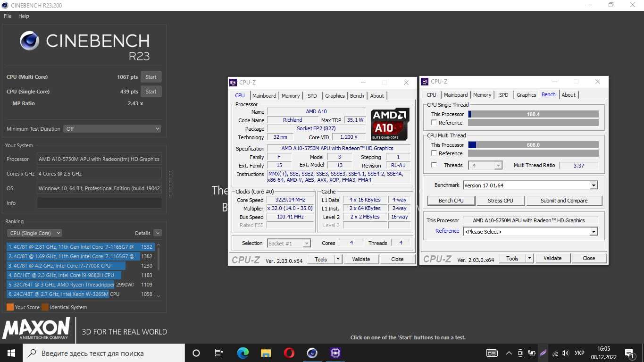The width and height of the screenshot is (644, 362).
Task: Click the blue Reference link in Bench tab
Action: (447, 231)
